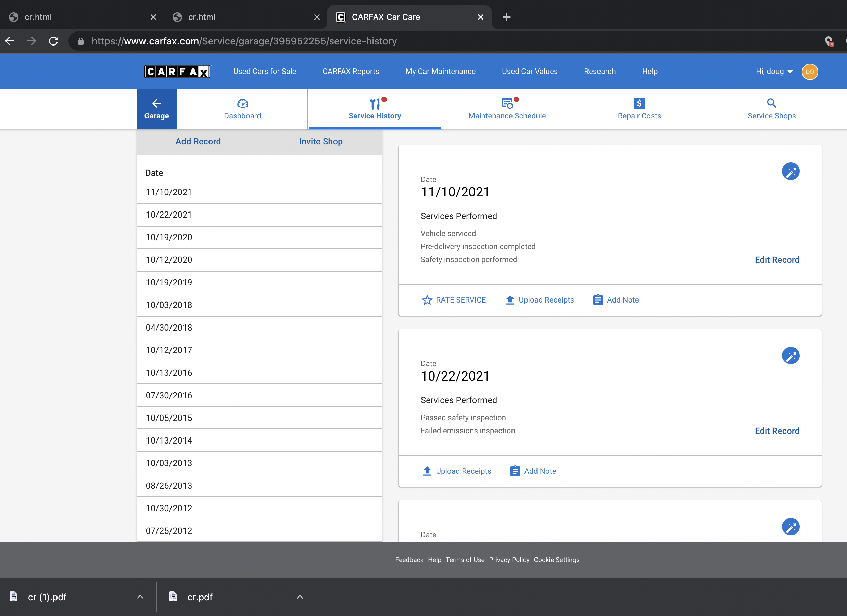Open the CARFAX Reports menu
This screenshot has height=616, width=847.
pyautogui.click(x=351, y=71)
